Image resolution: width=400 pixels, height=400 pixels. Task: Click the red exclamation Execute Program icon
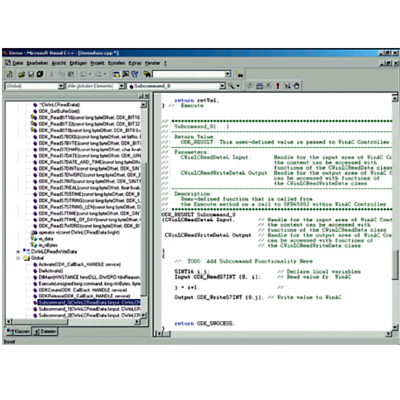[x=278, y=86]
